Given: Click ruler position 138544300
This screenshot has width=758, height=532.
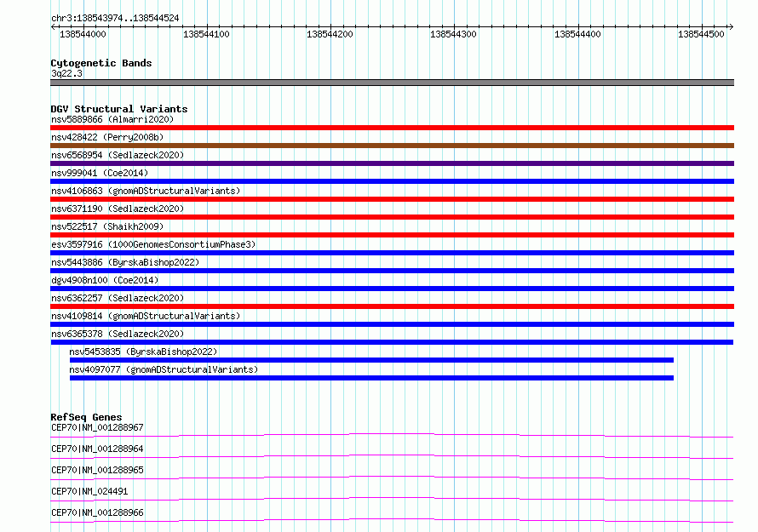Looking at the screenshot, I should coord(453,34).
